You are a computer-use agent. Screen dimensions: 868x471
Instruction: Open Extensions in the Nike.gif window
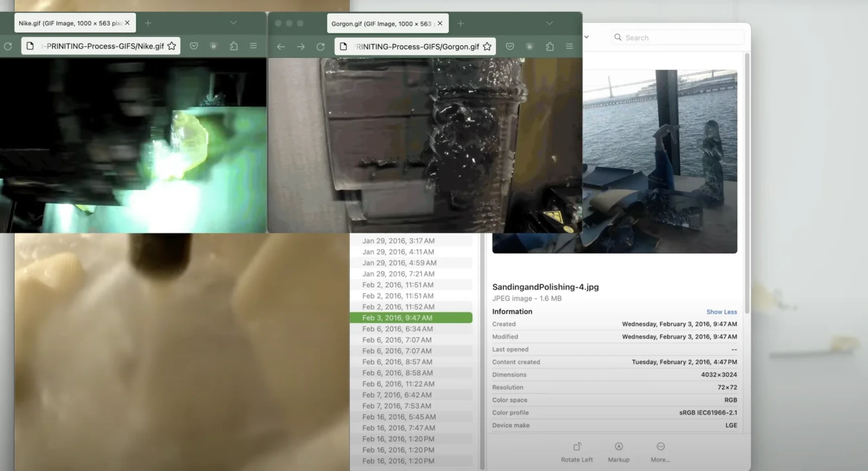(234, 46)
